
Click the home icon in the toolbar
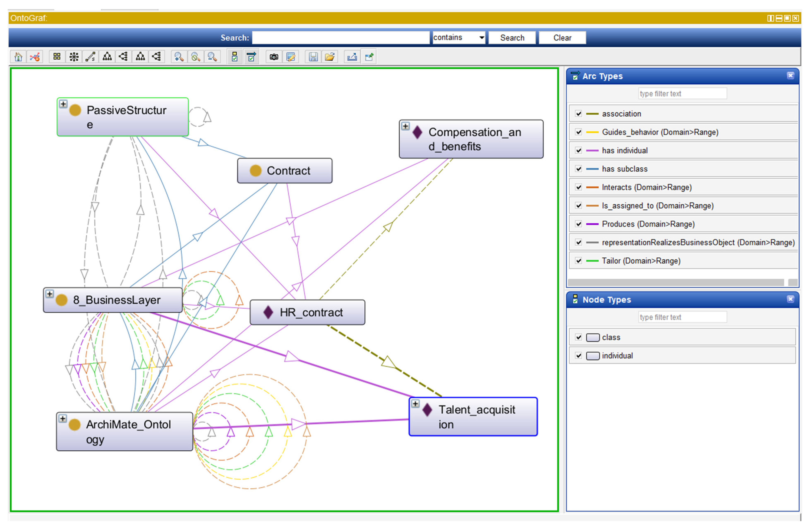[x=18, y=57]
